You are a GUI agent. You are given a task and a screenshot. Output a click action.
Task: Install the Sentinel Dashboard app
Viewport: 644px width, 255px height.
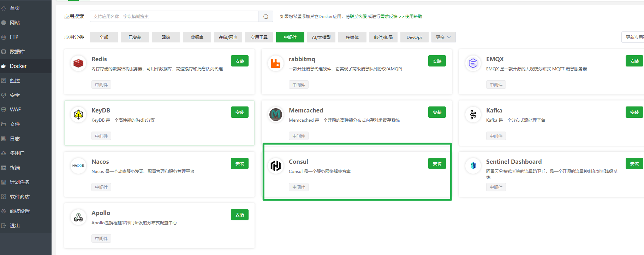(634, 163)
